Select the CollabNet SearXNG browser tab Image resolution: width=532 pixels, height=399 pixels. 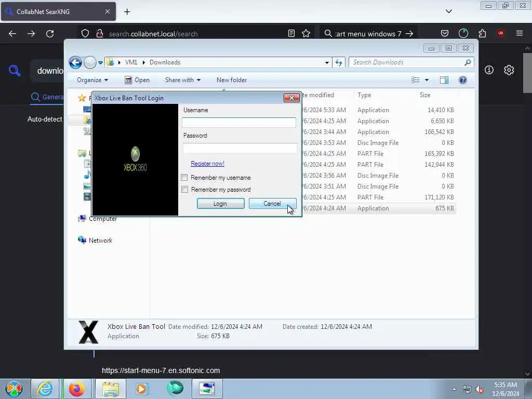pos(58,11)
